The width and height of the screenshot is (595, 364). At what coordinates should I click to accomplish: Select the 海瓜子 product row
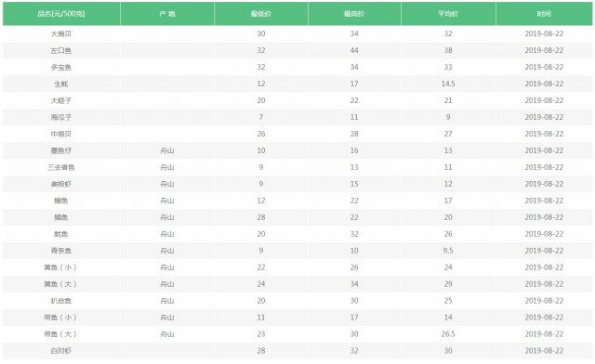(297, 117)
